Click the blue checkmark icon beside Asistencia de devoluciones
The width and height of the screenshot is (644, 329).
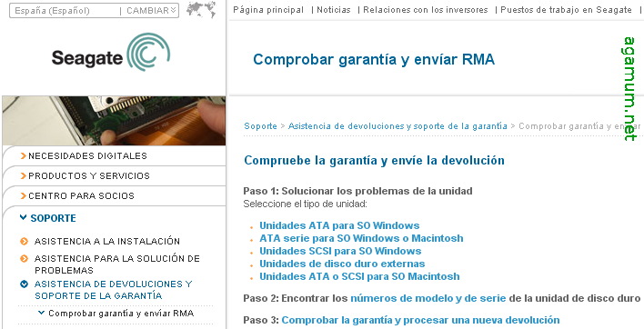pyautogui.click(x=25, y=284)
